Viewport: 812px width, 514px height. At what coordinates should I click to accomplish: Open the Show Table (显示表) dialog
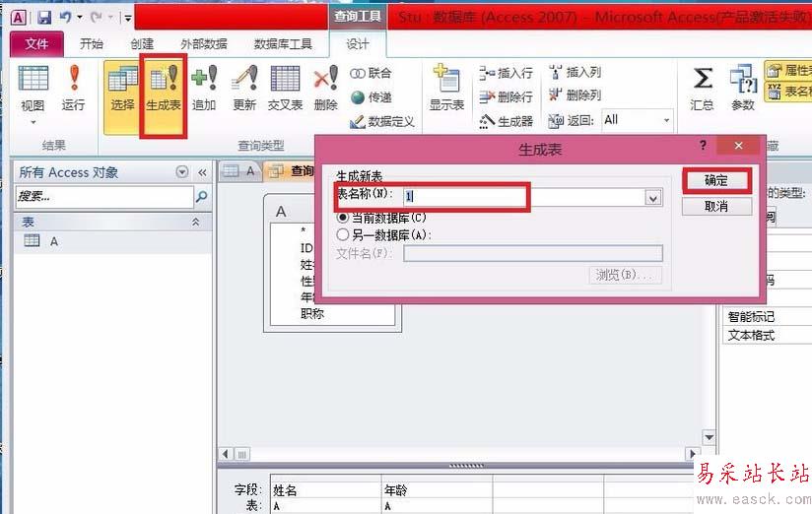coord(446,88)
